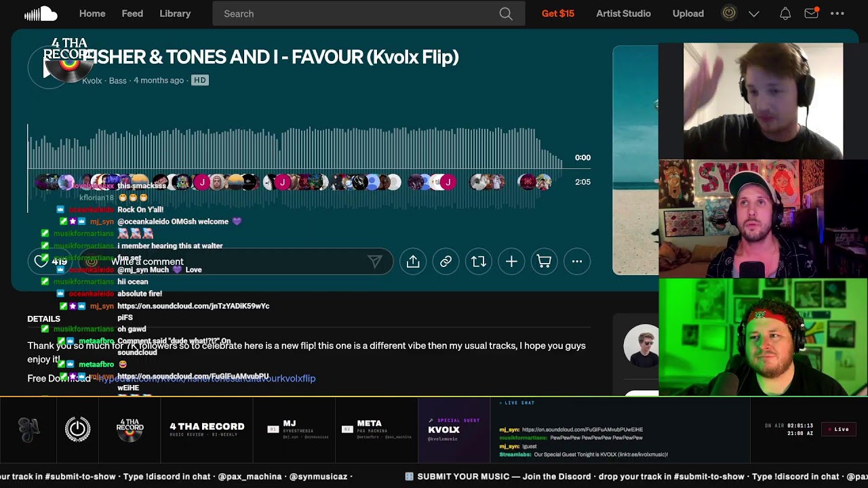Viewport: 868px width, 488px height.
Task: Click the share icon
Action: [413, 262]
